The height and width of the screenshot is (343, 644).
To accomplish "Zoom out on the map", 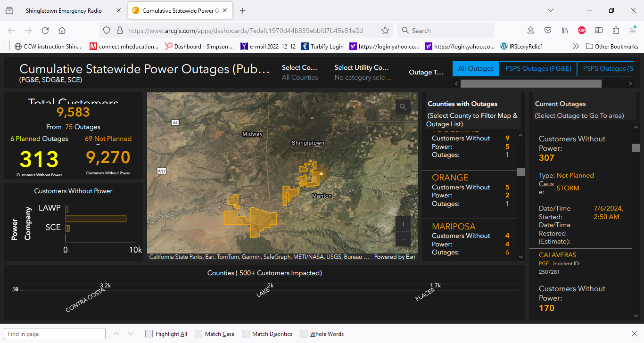I will (x=403, y=239).
